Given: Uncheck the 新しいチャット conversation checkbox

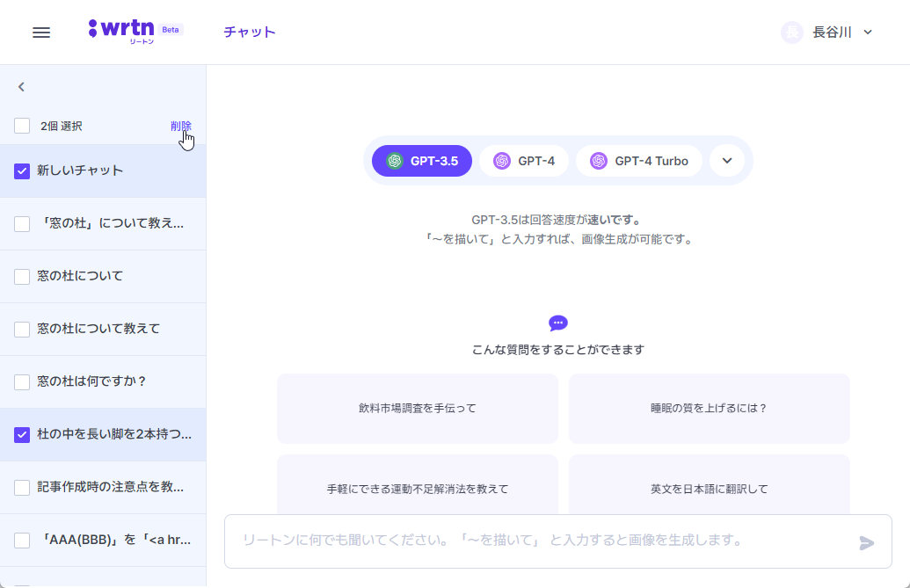Looking at the screenshot, I should coord(22,171).
